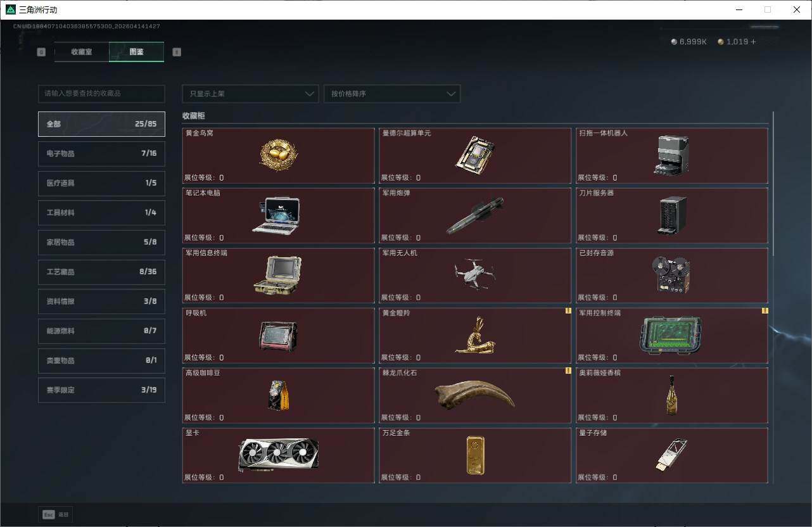Click the 奥莉薇娅香槟 champagne bottle icon

671,395
